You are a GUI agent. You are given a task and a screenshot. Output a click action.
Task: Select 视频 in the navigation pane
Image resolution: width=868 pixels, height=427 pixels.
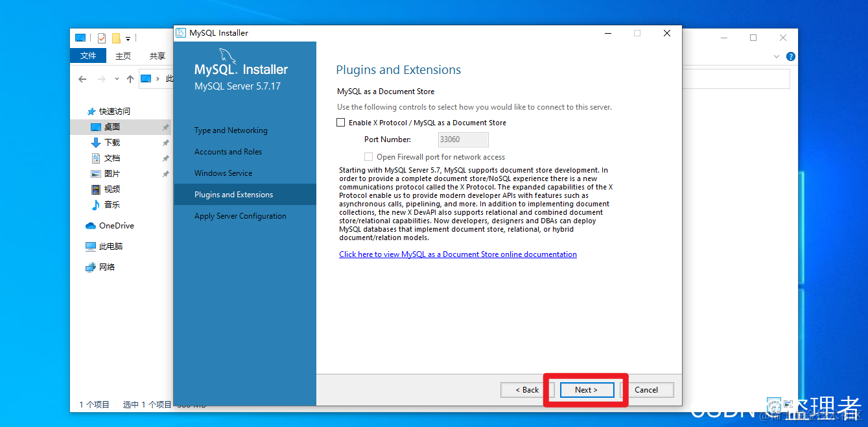point(112,189)
